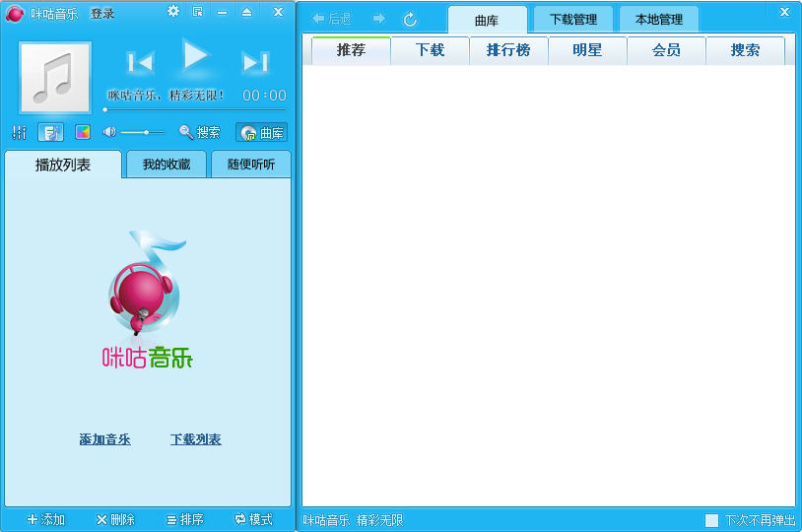Open the 下载列表 link
Image resolution: width=802 pixels, height=532 pixels.
[x=196, y=439]
